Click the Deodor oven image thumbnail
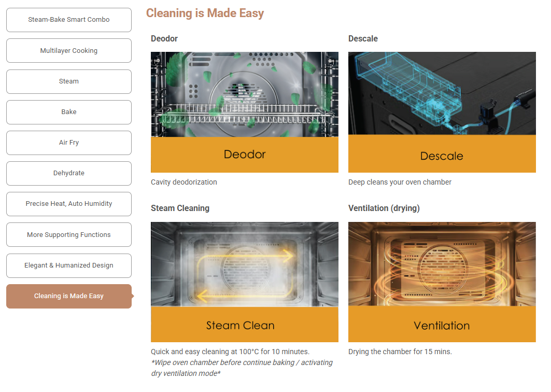Image resolution: width=551 pixels, height=392 pixels. click(x=244, y=112)
